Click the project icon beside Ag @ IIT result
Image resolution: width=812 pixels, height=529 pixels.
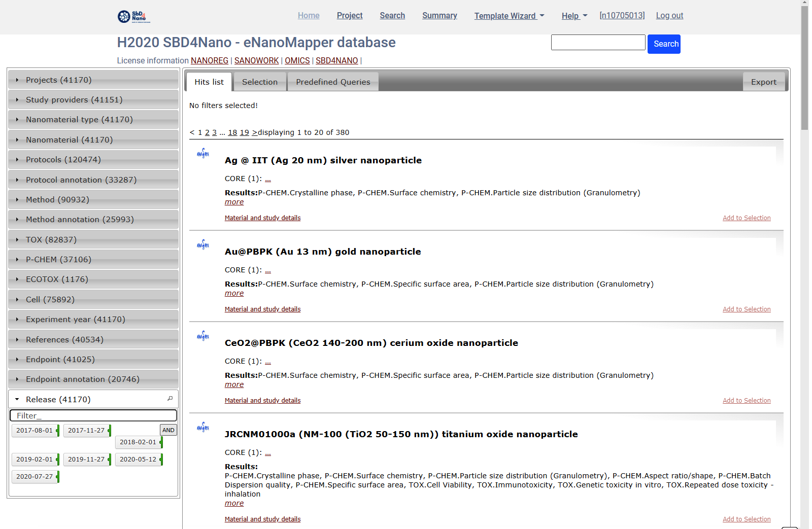203,154
